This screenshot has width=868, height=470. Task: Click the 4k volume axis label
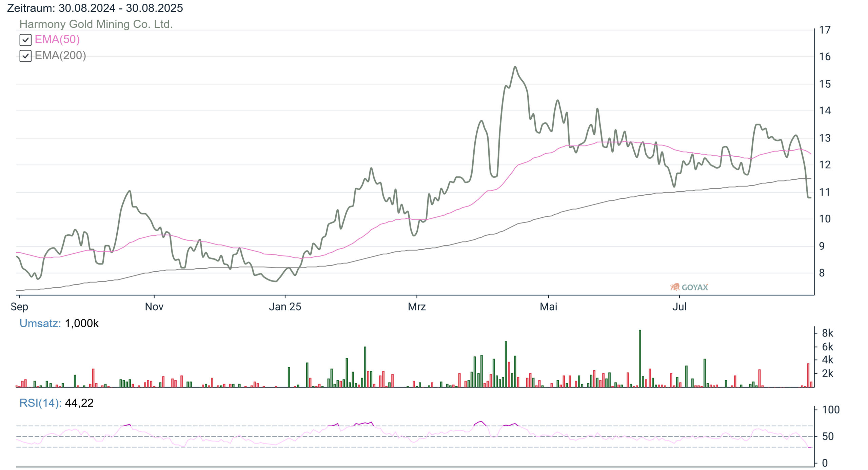coord(828,360)
